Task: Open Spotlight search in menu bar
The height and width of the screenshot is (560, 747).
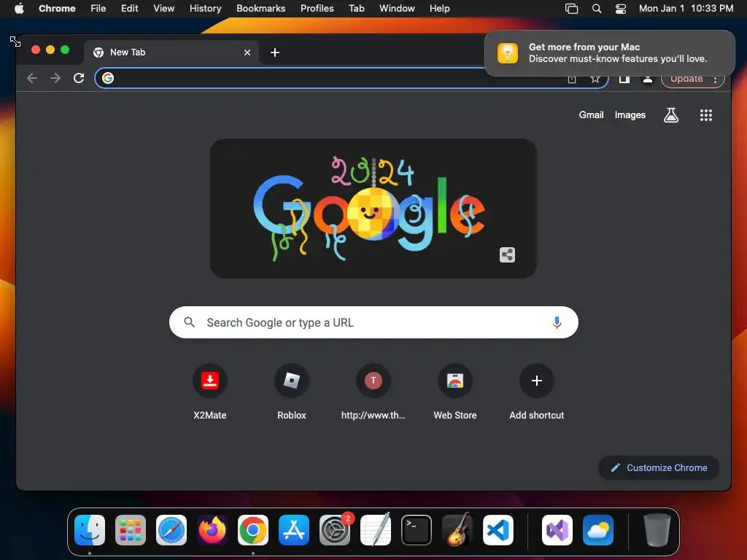Action: point(597,9)
